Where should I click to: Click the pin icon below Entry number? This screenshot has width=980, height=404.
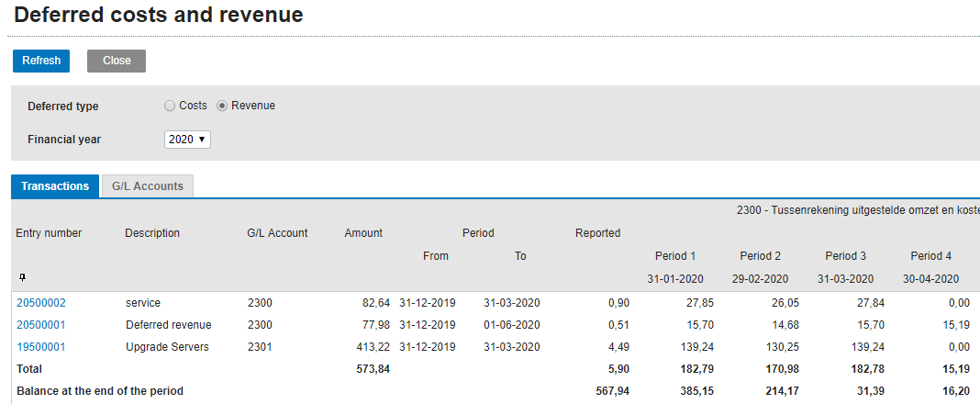(21, 277)
